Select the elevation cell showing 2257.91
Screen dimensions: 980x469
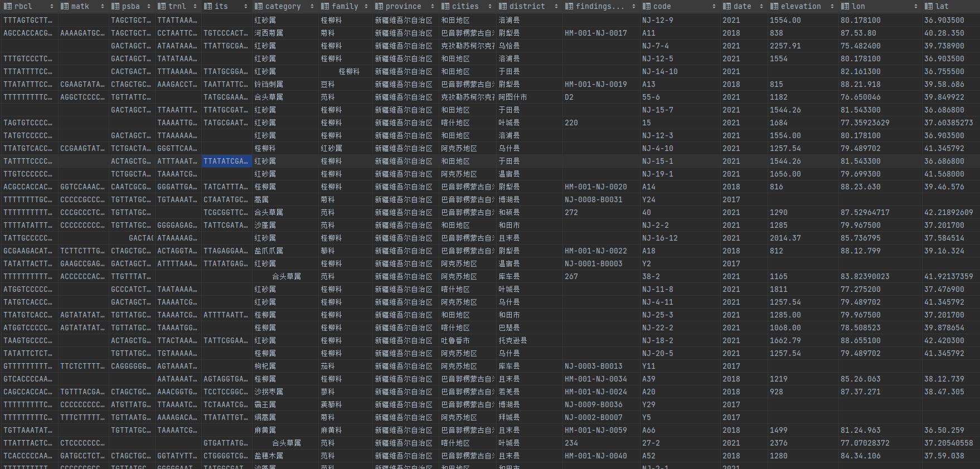(785, 46)
